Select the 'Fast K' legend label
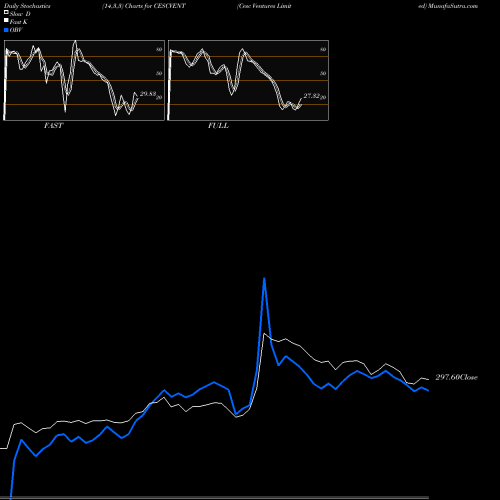Screen dimensions: 500x500 pos(19,22)
